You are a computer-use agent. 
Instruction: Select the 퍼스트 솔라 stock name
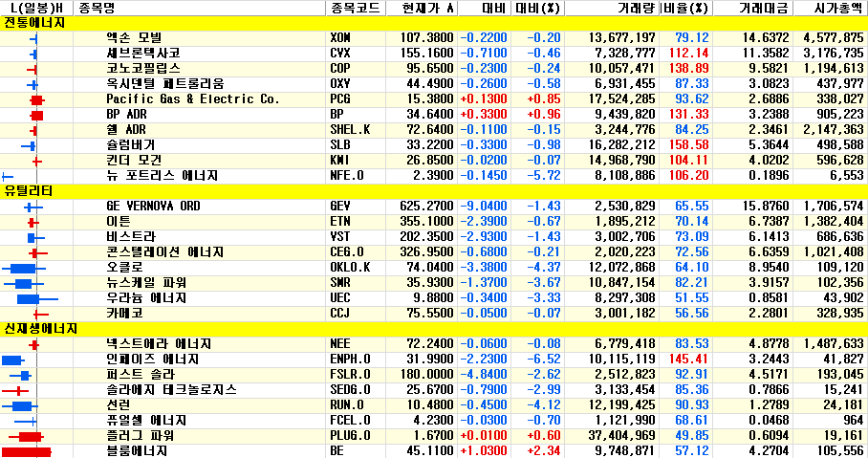tap(141, 375)
